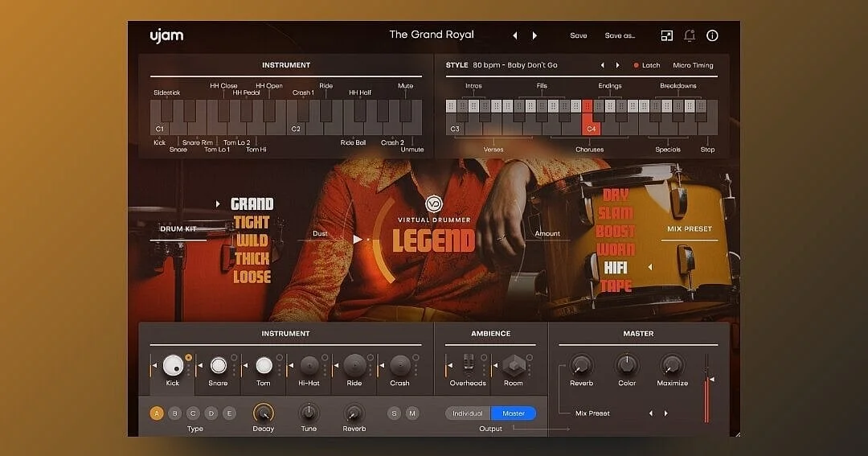Select the Room ambience cube icon
This screenshot has height=456, width=868.
[x=513, y=366]
